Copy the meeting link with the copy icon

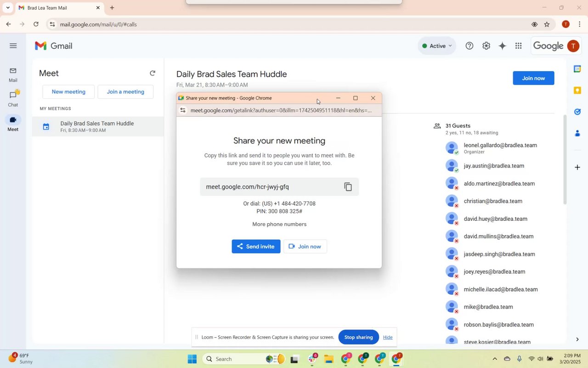348,187
